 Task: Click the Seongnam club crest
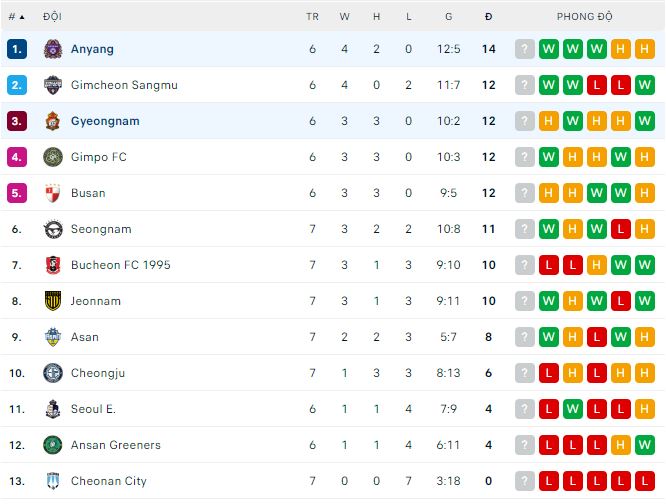click(53, 229)
